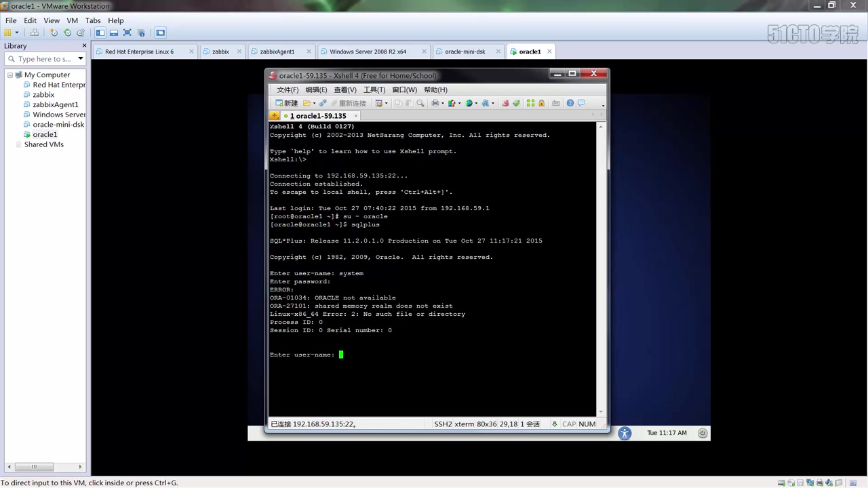Click the guest accessibility icon
Viewport: 868px width, 488px height.
(625, 433)
